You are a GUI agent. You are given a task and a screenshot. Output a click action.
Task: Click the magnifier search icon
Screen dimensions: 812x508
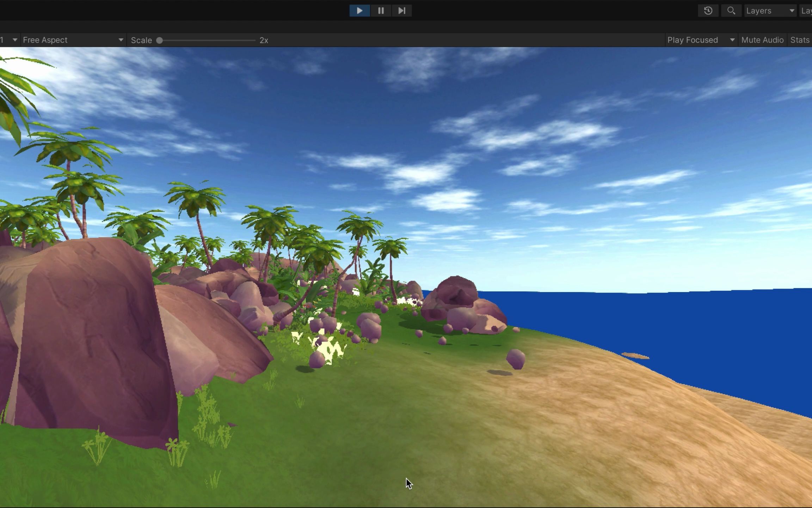pyautogui.click(x=731, y=11)
